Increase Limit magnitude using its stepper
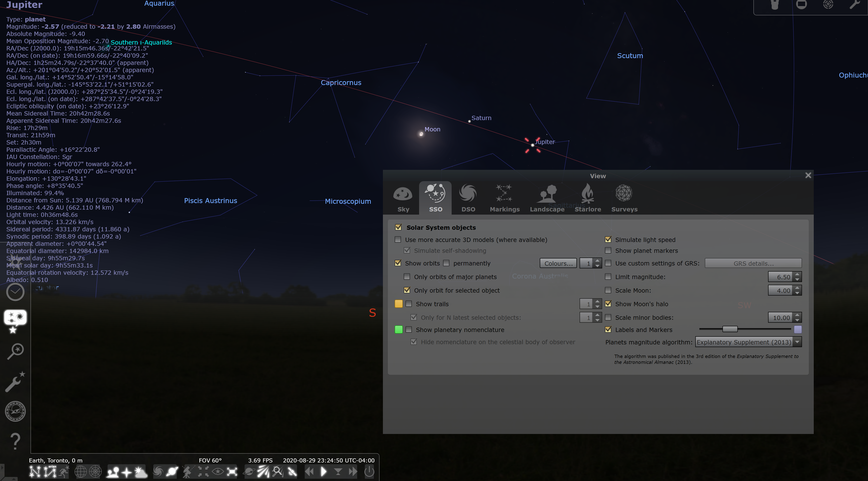This screenshot has width=868, height=481. coord(797,274)
